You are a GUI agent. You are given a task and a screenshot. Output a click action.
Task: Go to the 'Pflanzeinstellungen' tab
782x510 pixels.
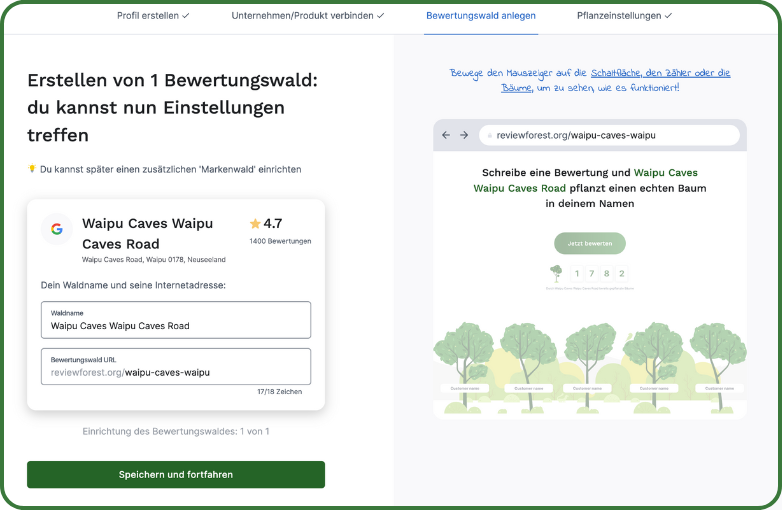624,16
